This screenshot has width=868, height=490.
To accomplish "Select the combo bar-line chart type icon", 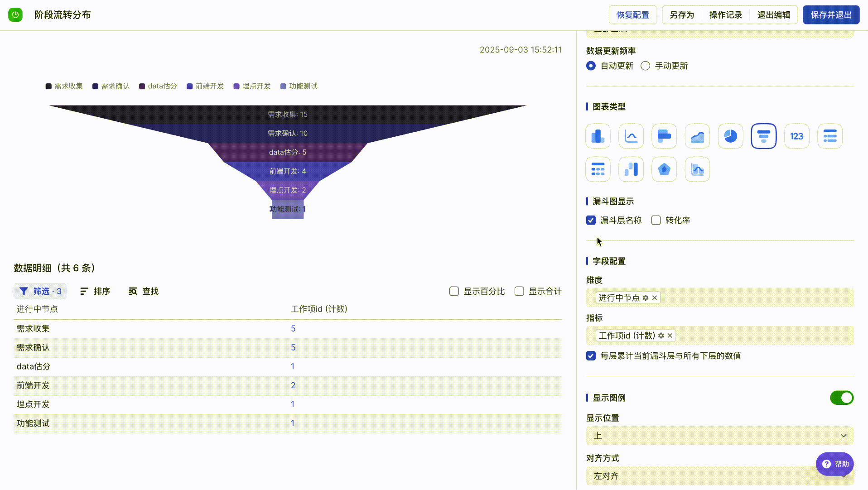I will [x=697, y=169].
